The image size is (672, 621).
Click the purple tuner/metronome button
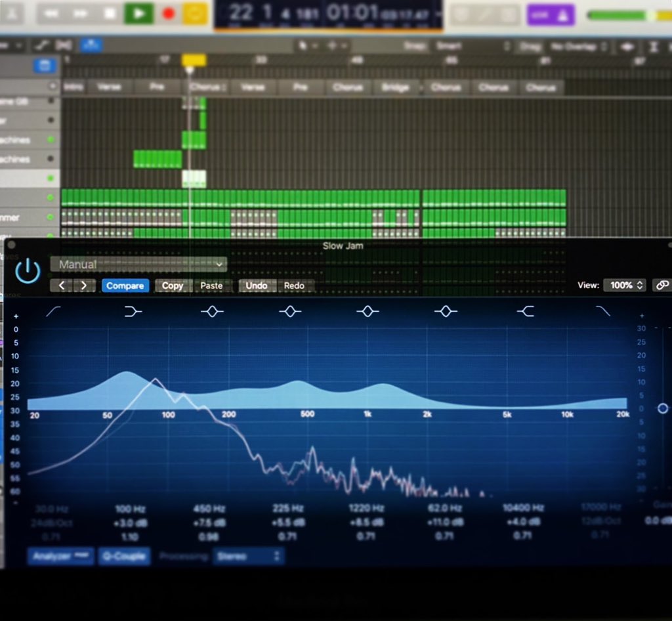(x=551, y=15)
